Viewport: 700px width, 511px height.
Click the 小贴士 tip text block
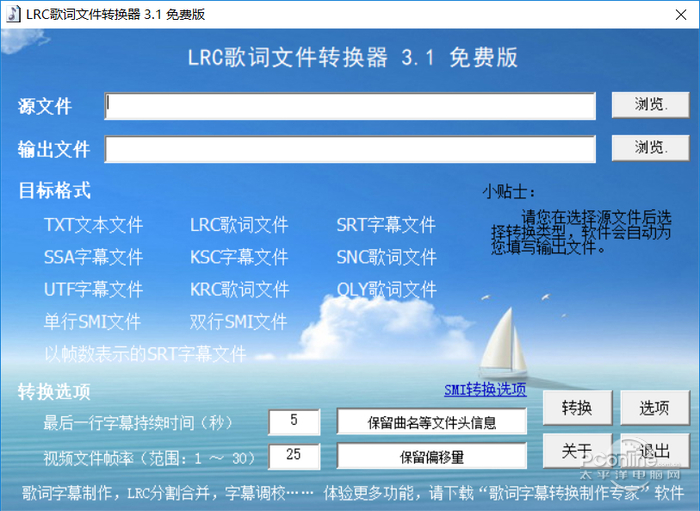click(x=580, y=232)
